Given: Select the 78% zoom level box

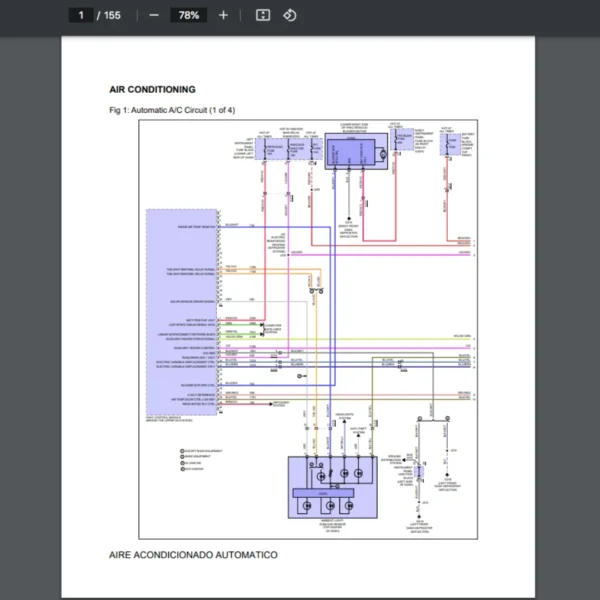Looking at the screenshot, I should coord(188,15).
